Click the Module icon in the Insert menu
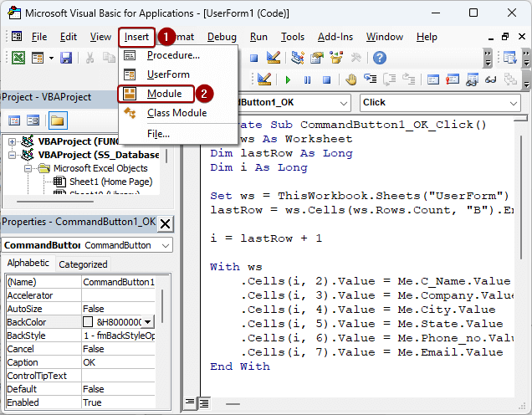This screenshot has width=532, height=415. (130, 94)
